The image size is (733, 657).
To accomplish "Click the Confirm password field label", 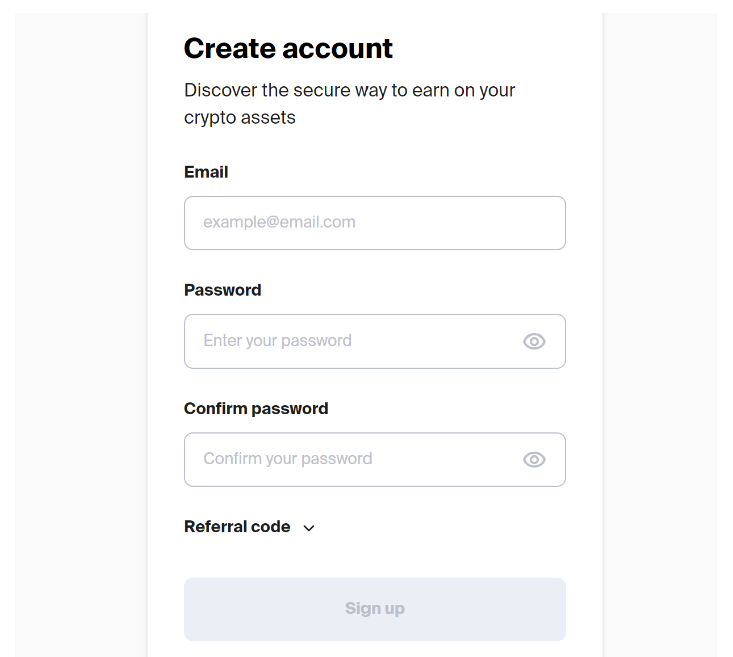I will click(256, 408).
